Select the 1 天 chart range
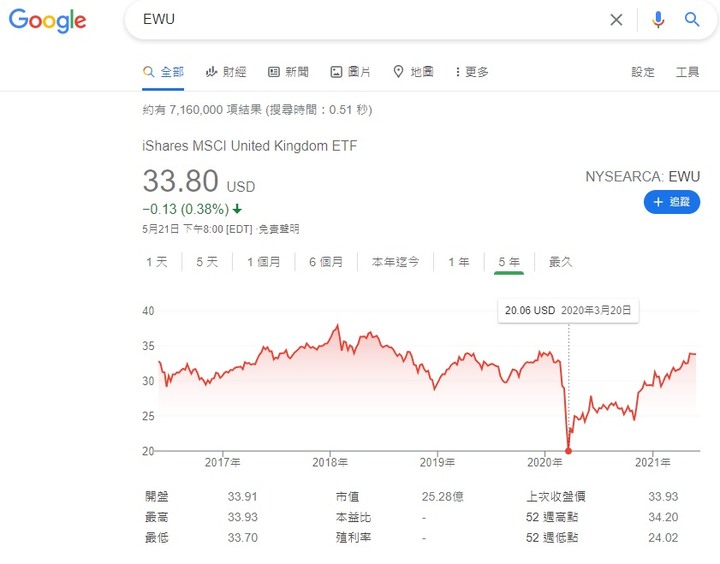Viewport: 720px width, 564px height. pyautogui.click(x=157, y=262)
